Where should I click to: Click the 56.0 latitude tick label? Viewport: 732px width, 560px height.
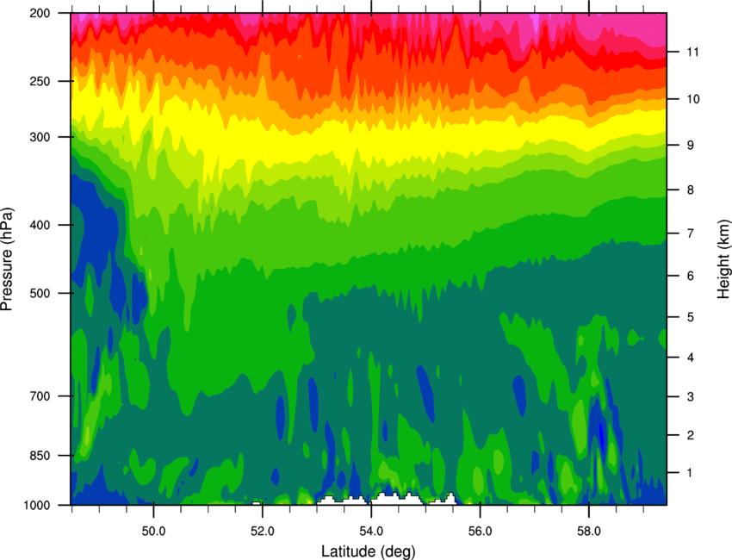pyautogui.click(x=480, y=531)
